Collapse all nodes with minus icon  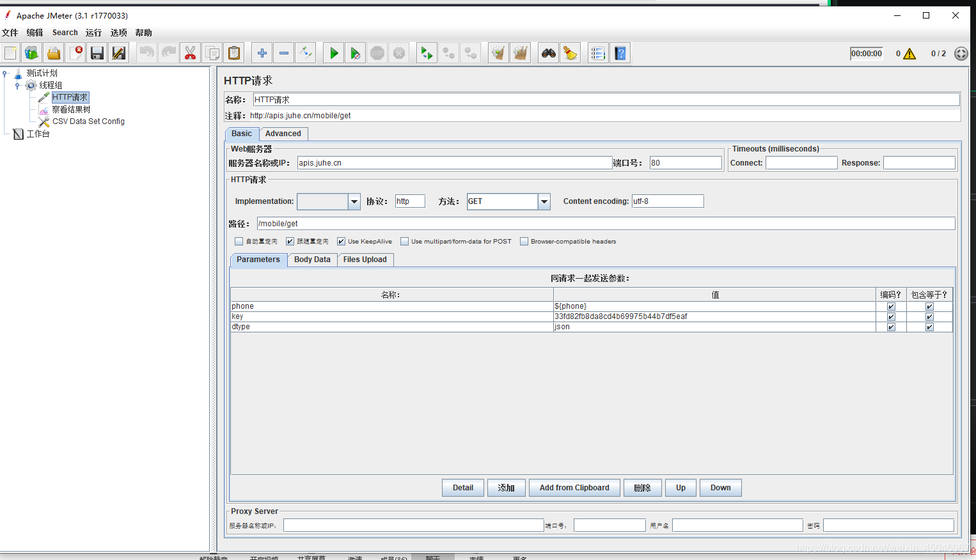(284, 53)
